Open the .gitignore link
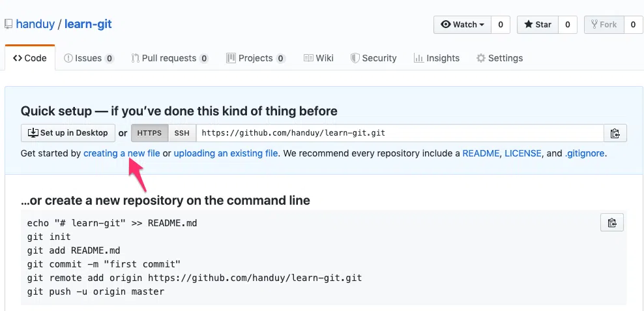 [x=585, y=154]
